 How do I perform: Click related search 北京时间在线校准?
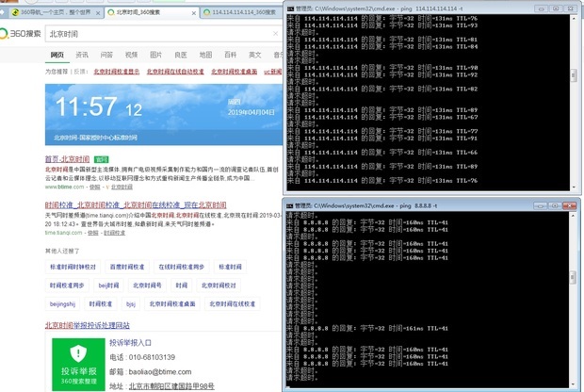coord(233,304)
